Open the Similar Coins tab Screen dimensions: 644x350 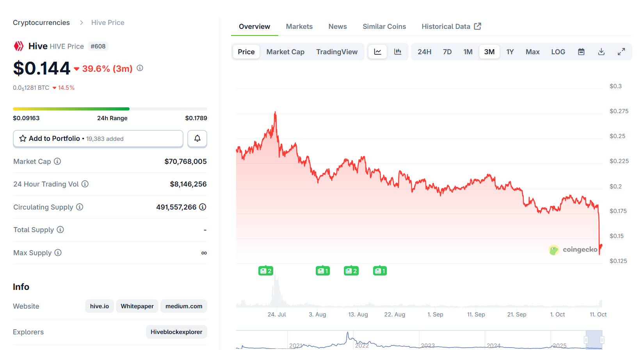pyautogui.click(x=384, y=27)
